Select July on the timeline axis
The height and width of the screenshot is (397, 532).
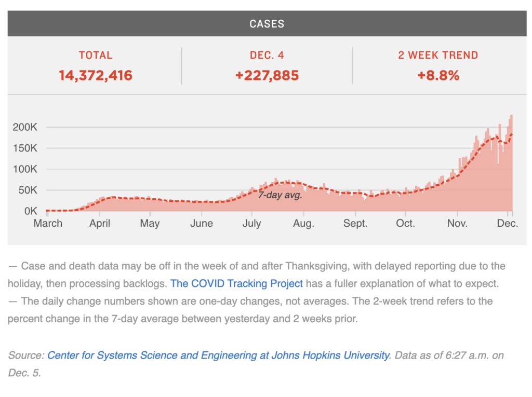251,224
